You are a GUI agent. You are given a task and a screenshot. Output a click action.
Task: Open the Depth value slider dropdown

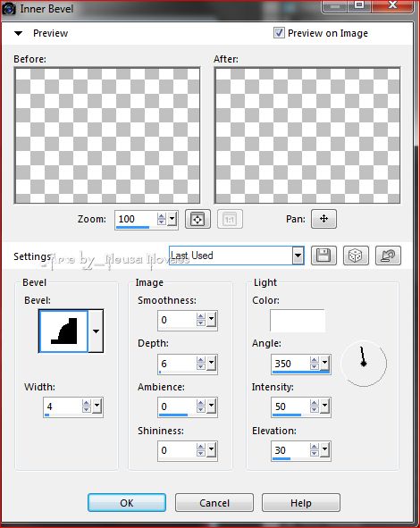[x=211, y=364]
